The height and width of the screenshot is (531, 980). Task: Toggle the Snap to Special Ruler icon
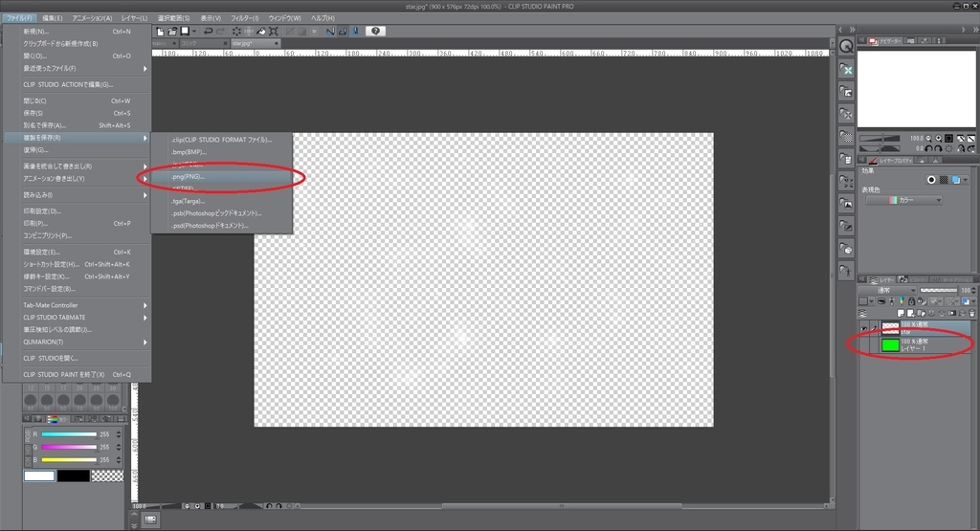point(343,32)
